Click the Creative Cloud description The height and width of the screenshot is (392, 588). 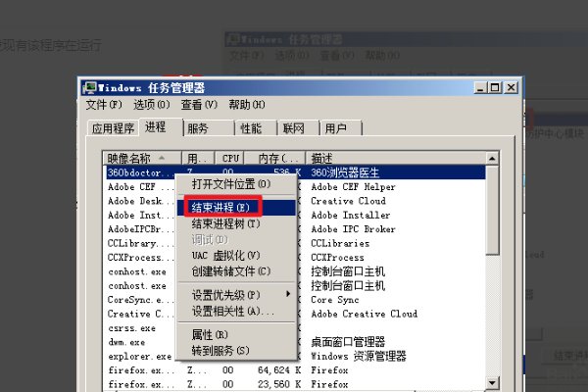pos(348,201)
